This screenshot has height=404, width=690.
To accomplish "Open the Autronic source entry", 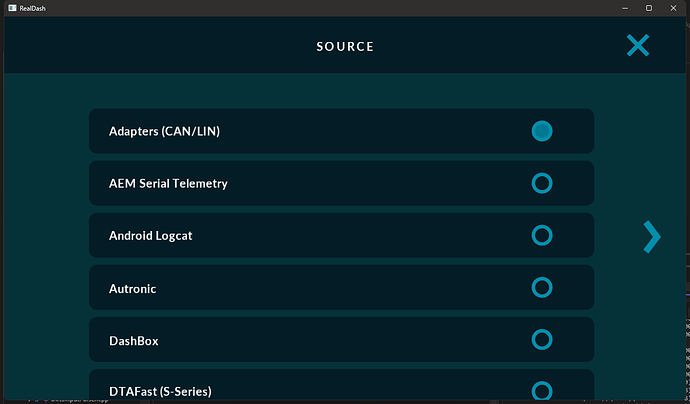I will 132,289.
